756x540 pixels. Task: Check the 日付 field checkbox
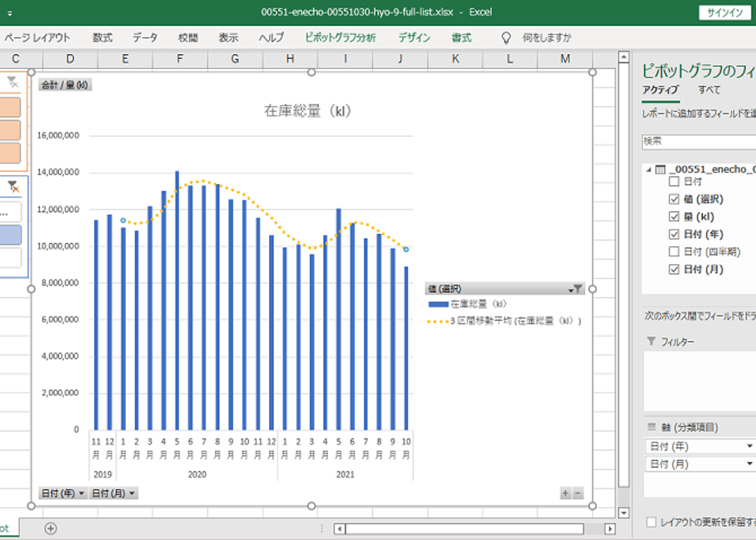pos(674,182)
